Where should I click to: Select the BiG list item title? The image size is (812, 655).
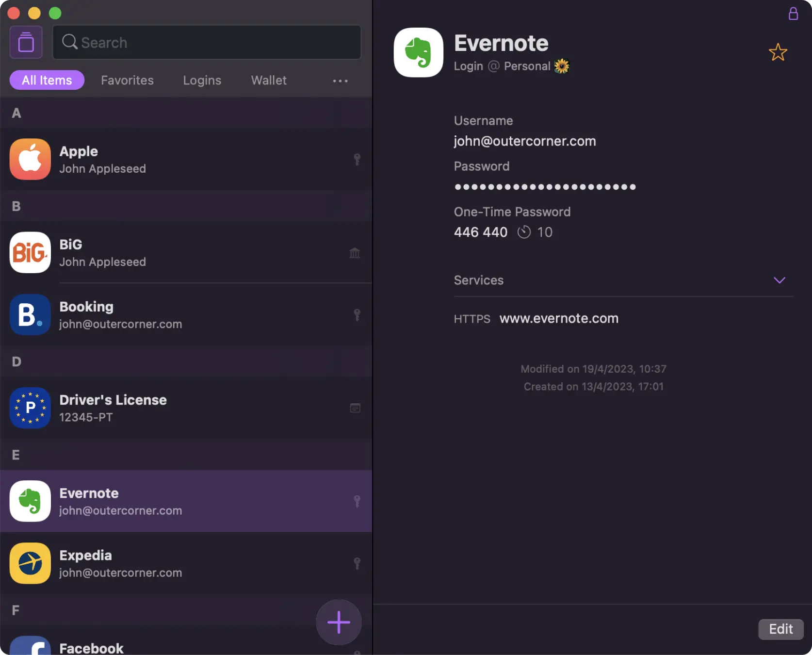coord(71,245)
